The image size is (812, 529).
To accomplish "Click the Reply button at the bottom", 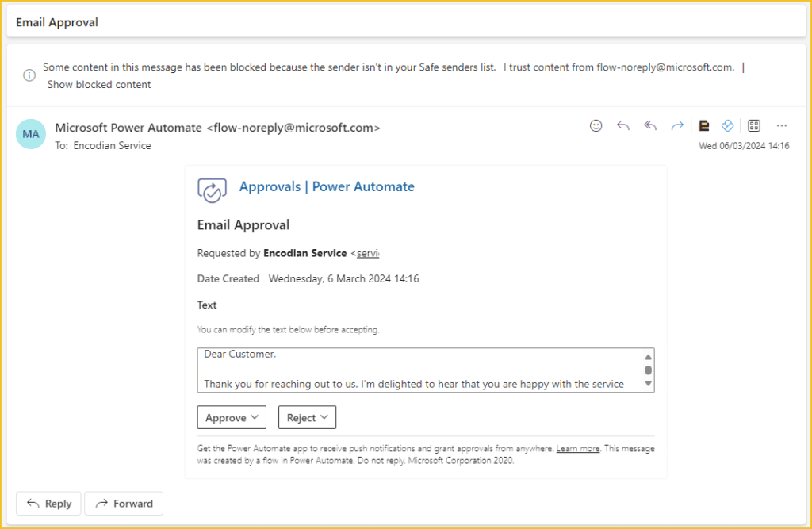I will [x=48, y=503].
